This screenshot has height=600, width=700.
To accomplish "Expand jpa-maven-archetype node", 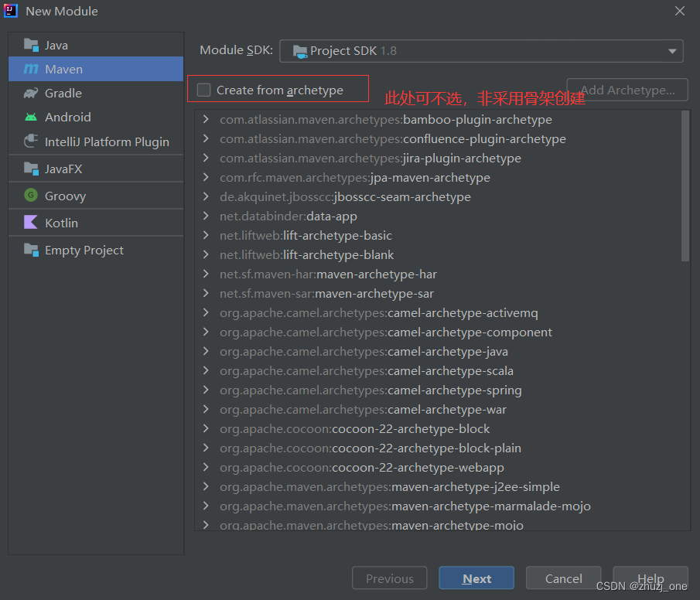I will [206, 177].
